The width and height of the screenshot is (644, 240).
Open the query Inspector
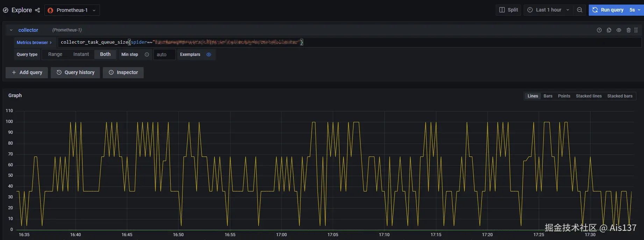coord(123,72)
